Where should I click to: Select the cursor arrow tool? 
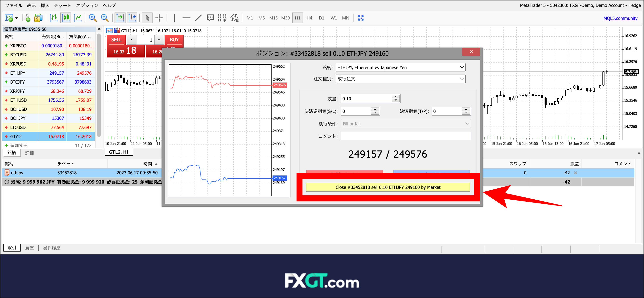147,18
